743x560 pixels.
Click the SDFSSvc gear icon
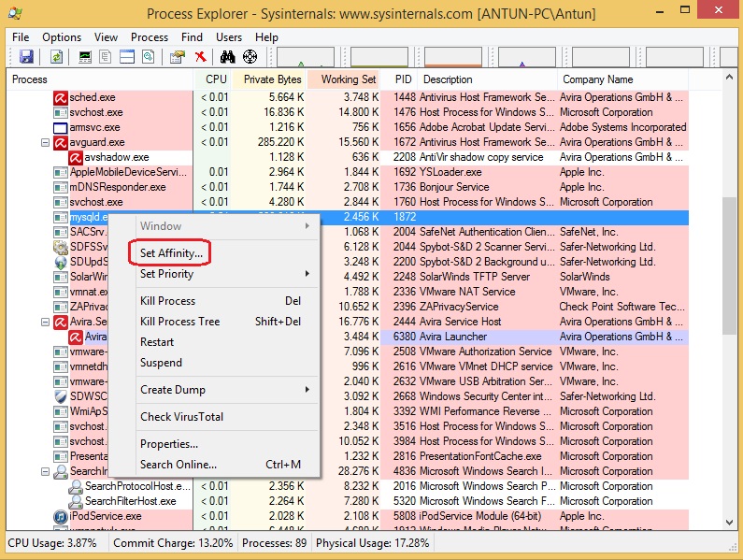[x=60, y=247]
